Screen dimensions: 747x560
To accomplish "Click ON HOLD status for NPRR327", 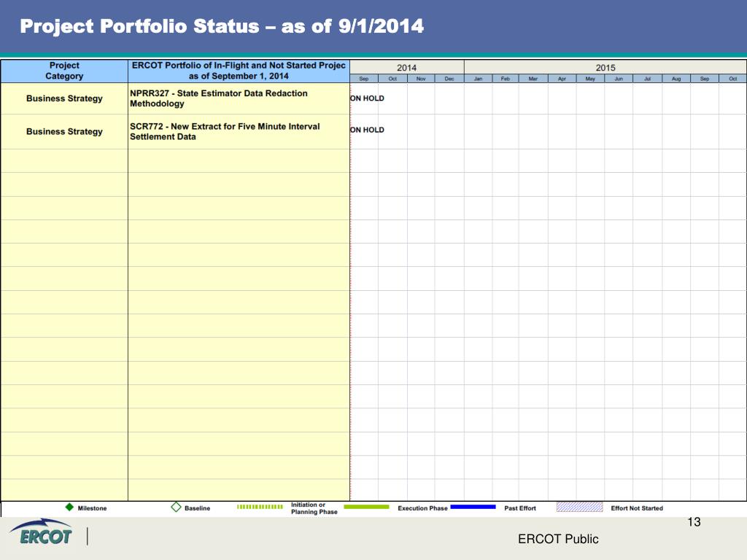I will point(367,98).
